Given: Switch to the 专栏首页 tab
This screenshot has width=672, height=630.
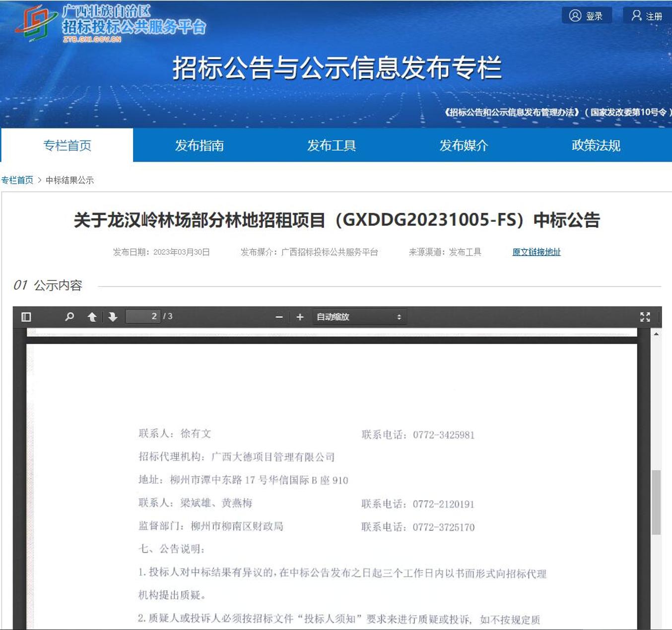Looking at the screenshot, I should point(67,145).
